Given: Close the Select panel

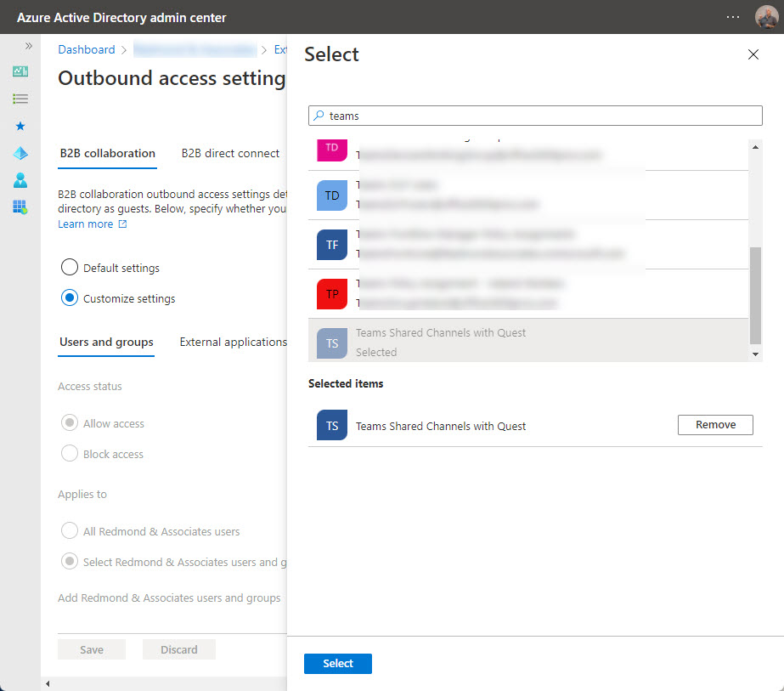Looking at the screenshot, I should (753, 54).
